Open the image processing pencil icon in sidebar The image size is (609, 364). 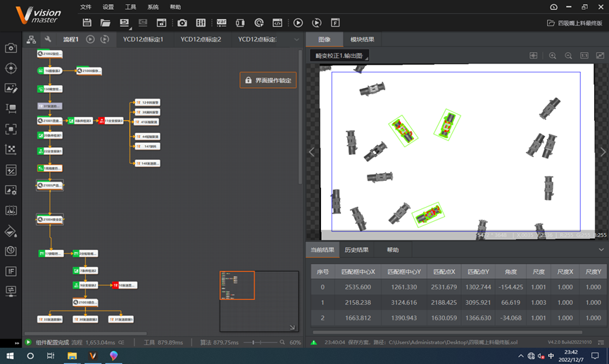tap(11, 89)
